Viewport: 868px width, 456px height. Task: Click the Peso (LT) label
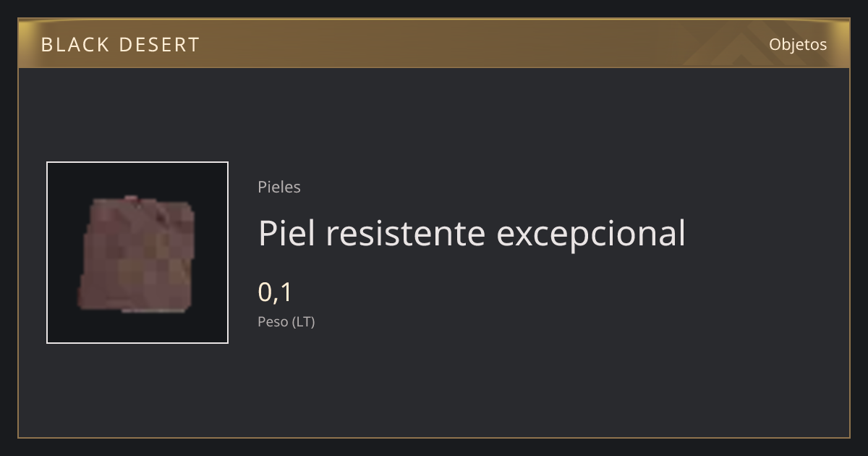286,322
